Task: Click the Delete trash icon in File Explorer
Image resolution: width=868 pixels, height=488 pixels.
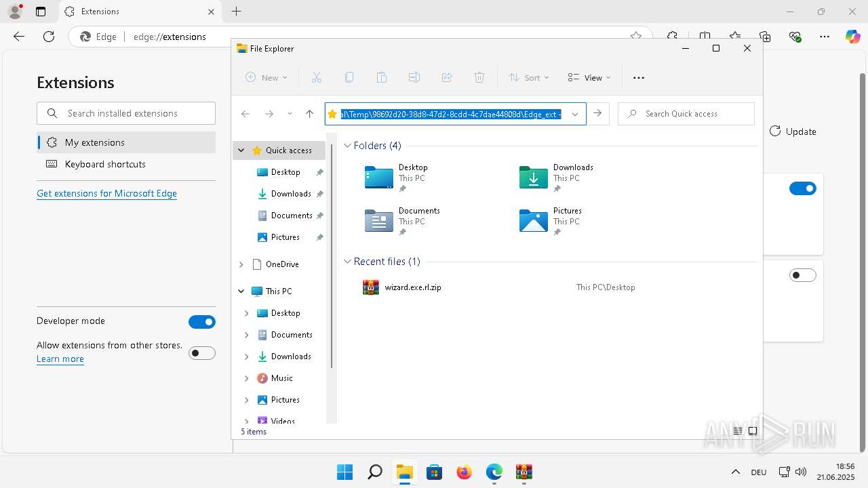Action: [479, 77]
